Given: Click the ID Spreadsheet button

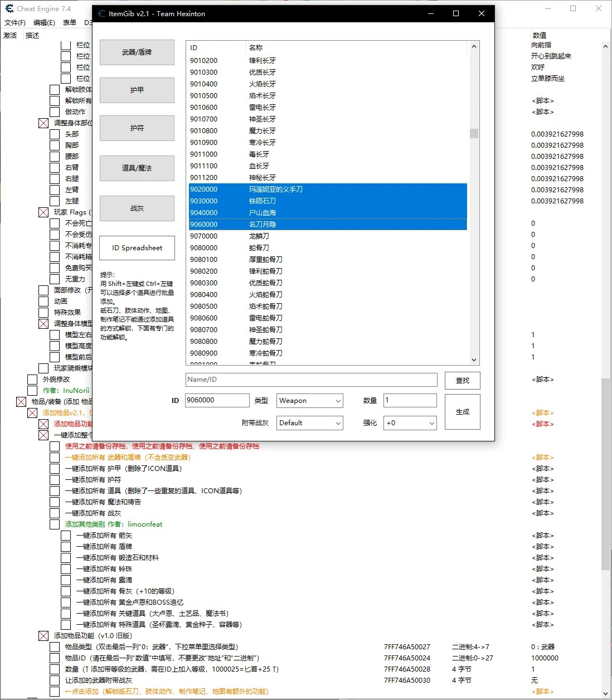Looking at the screenshot, I should click(137, 248).
